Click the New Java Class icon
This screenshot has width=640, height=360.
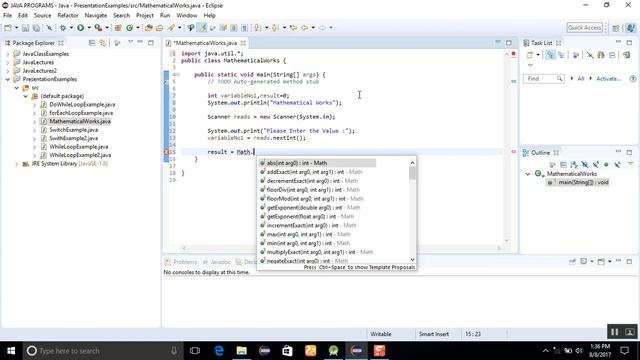130,28
